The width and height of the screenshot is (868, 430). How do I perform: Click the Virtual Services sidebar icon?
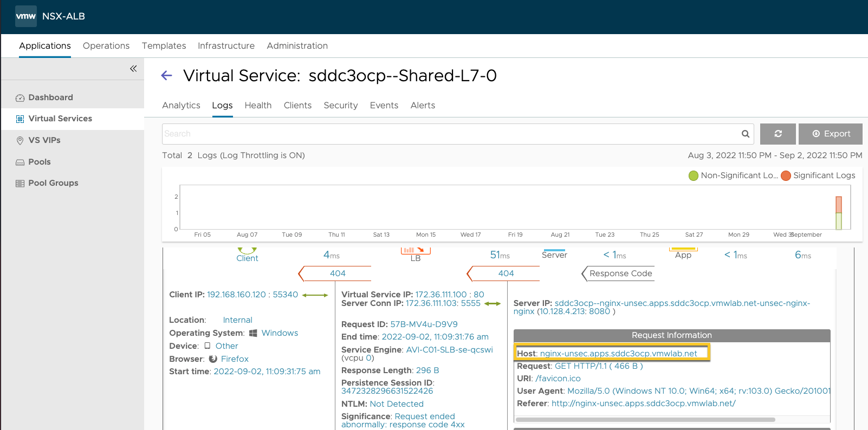pyautogui.click(x=20, y=119)
